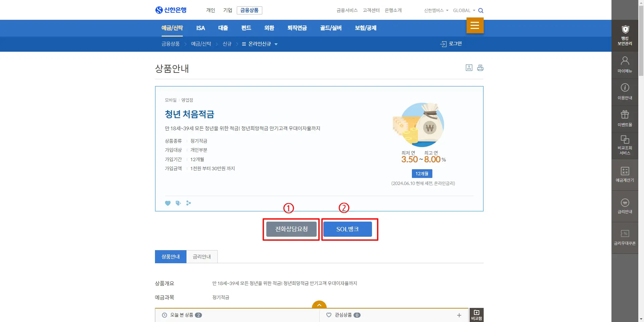
Task: Click the share icon on product card
Action: coord(189,203)
